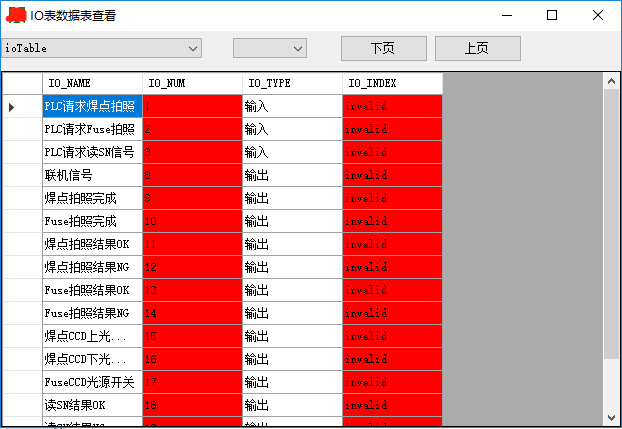Select cell 焊点拍照结果OK
622x429 pixels.
point(92,244)
